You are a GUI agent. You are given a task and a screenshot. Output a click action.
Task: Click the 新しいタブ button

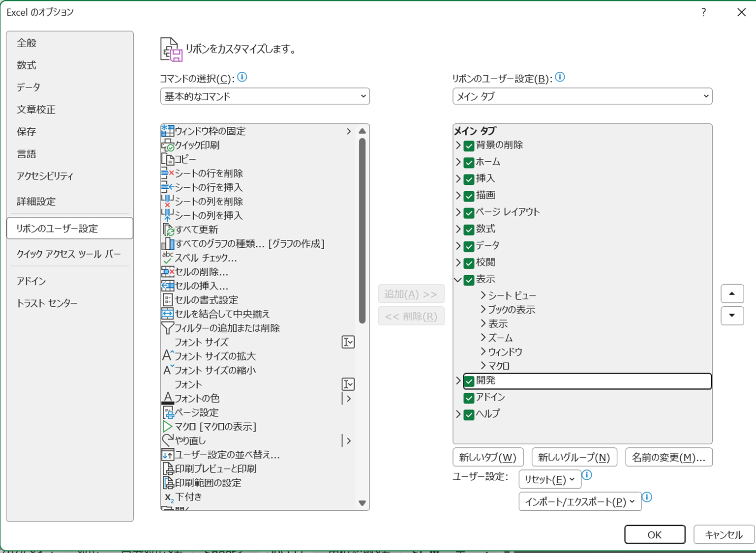pos(487,458)
